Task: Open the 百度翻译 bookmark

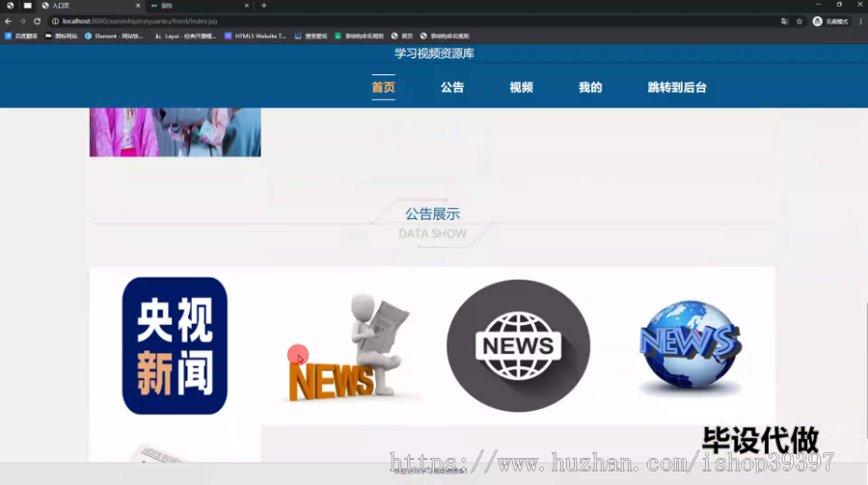Action: [x=21, y=36]
